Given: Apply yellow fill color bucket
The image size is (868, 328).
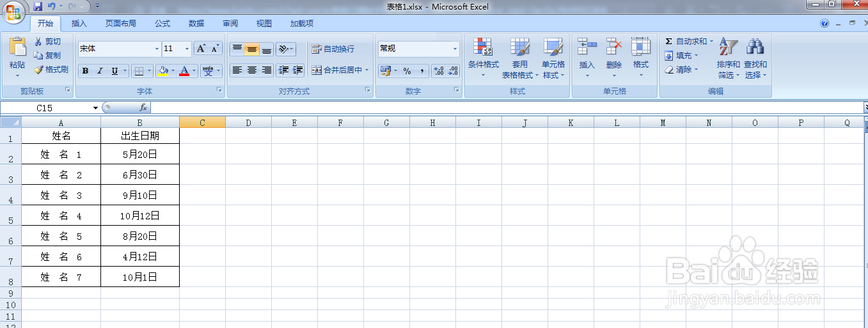Looking at the screenshot, I should coord(163,71).
